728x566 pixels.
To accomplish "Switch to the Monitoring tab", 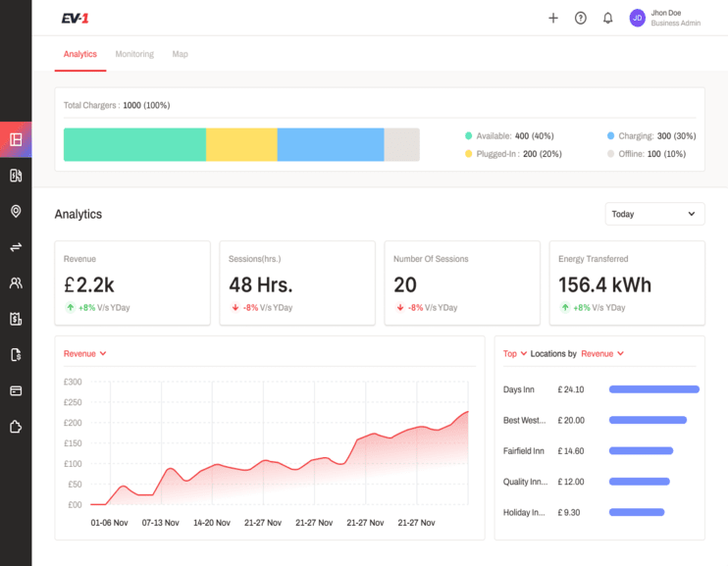I will point(134,54).
